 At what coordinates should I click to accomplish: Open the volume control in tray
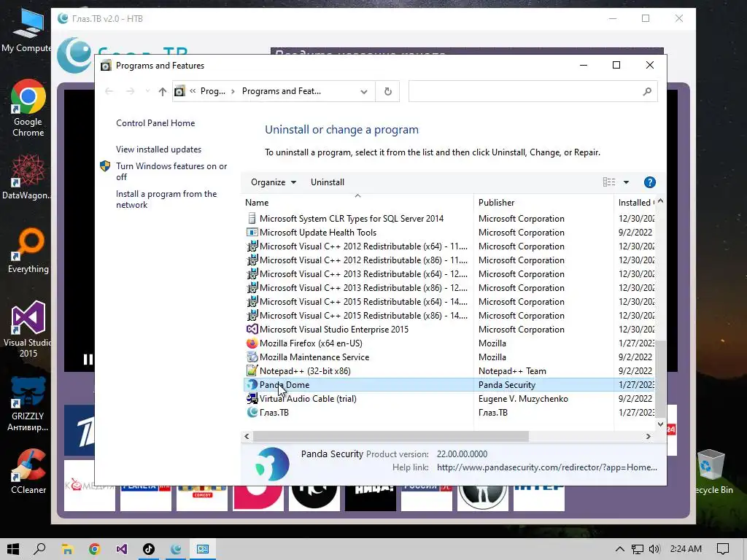point(654,549)
